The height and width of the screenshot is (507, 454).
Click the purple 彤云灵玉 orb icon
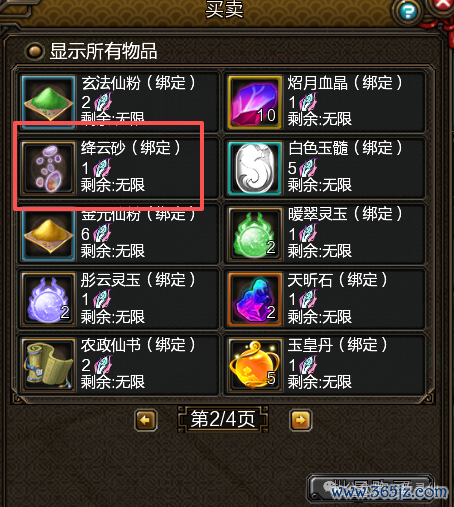[x=49, y=299]
